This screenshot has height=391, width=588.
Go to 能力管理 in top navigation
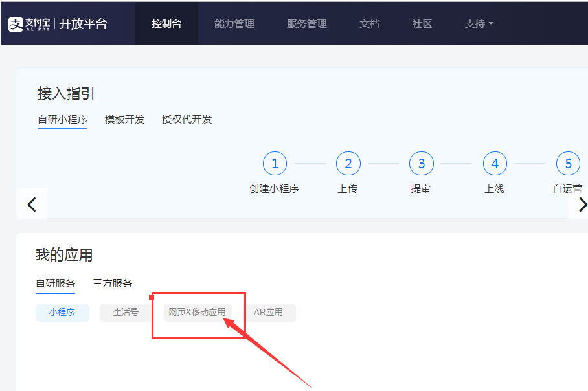click(234, 24)
